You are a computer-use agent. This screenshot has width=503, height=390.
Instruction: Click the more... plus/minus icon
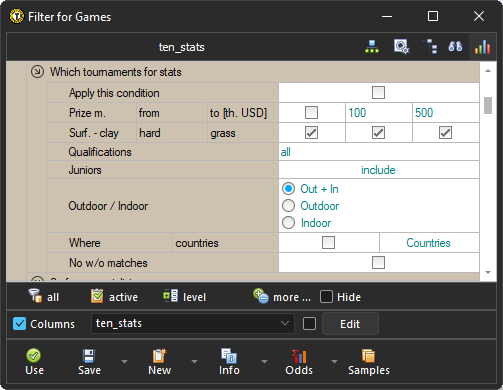coord(260,296)
